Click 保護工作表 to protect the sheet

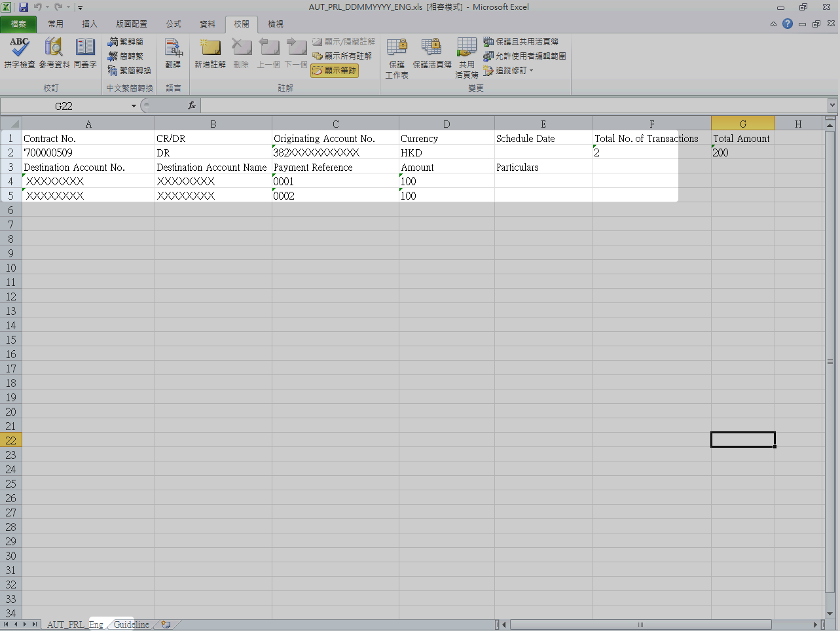pyautogui.click(x=397, y=57)
